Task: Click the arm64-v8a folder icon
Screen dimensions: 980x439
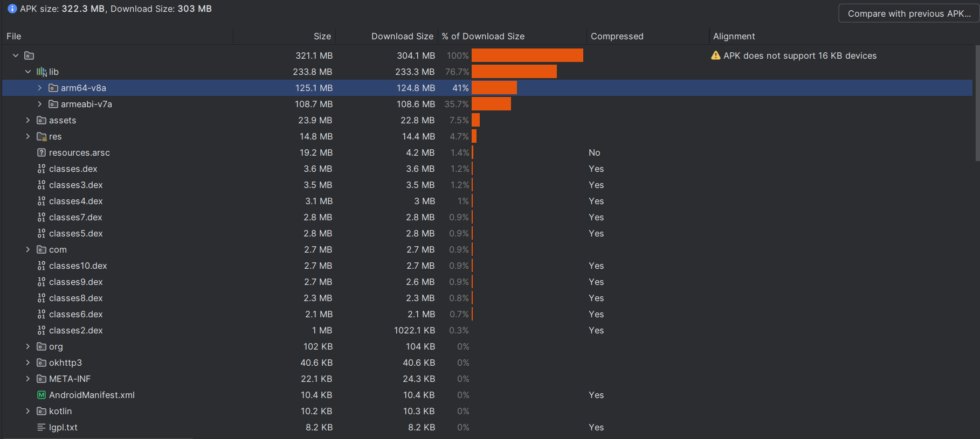Action: [x=53, y=88]
